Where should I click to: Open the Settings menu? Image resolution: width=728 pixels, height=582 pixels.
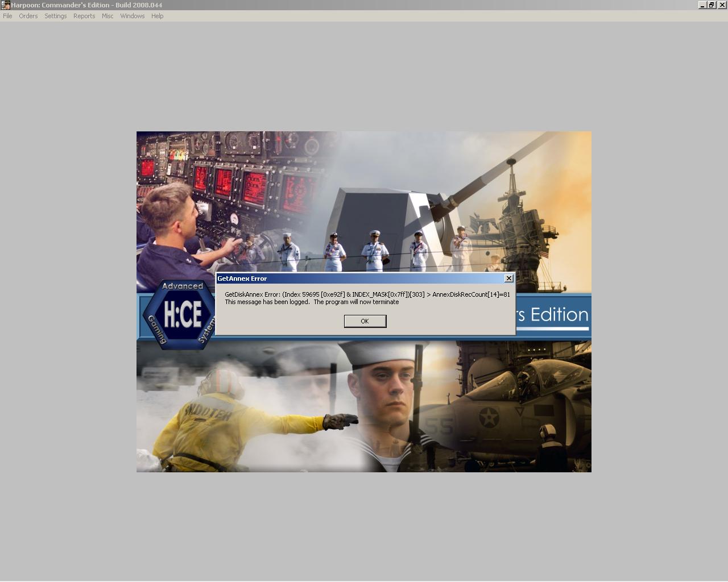click(x=56, y=16)
